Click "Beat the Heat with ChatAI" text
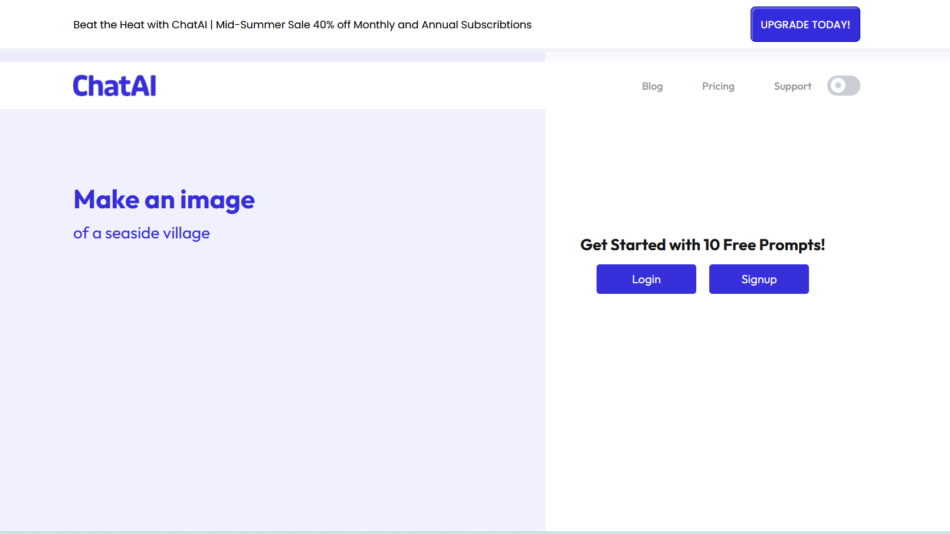 [140, 24]
